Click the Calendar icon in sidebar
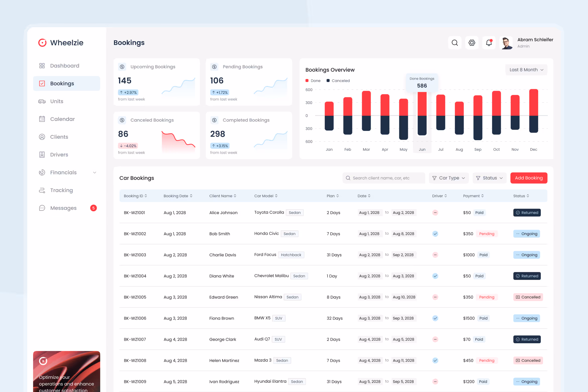This screenshot has width=588, height=392. tap(42, 119)
